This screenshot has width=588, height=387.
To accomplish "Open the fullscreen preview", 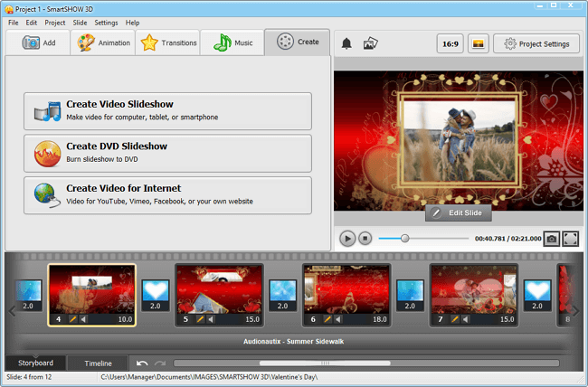I will [x=570, y=239].
